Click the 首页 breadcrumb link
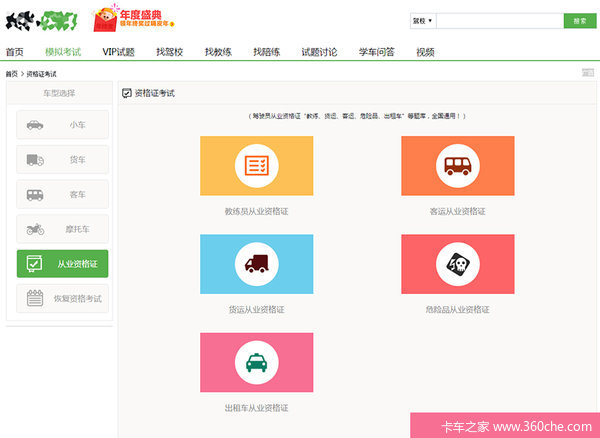Viewport: 600px width, 438px height. 11,74
